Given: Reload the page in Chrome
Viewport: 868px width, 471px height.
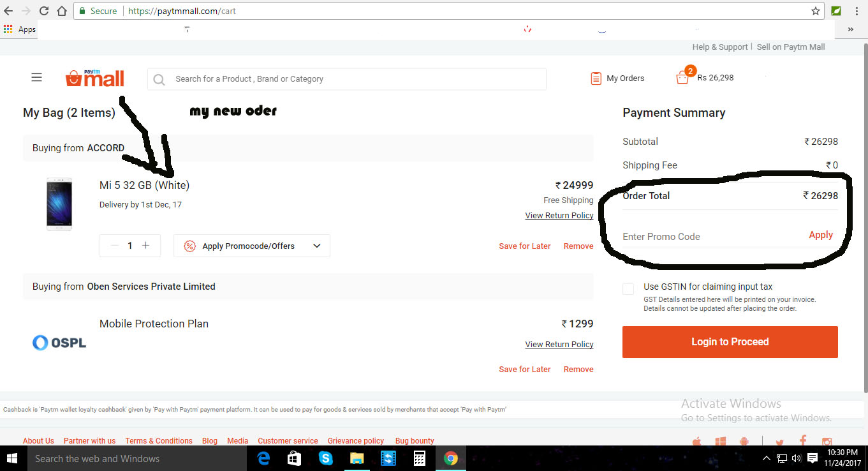Looking at the screenshot, I should 44,11.
